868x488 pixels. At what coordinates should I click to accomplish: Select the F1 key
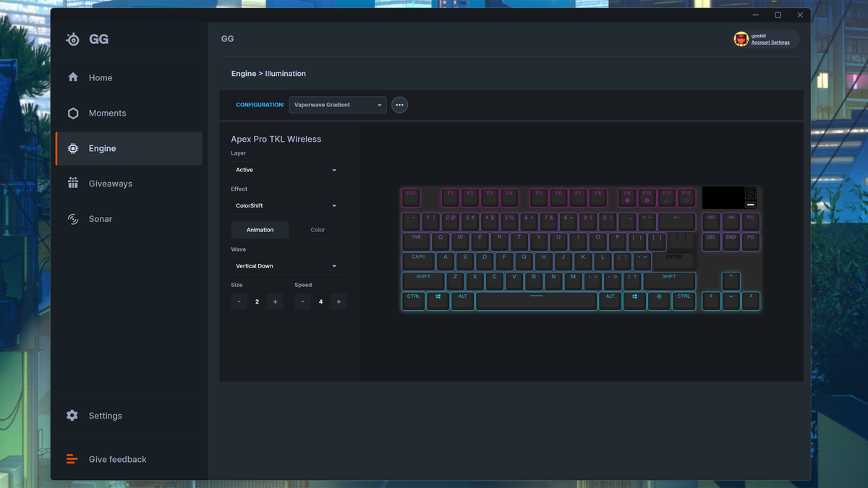[451, 197]
